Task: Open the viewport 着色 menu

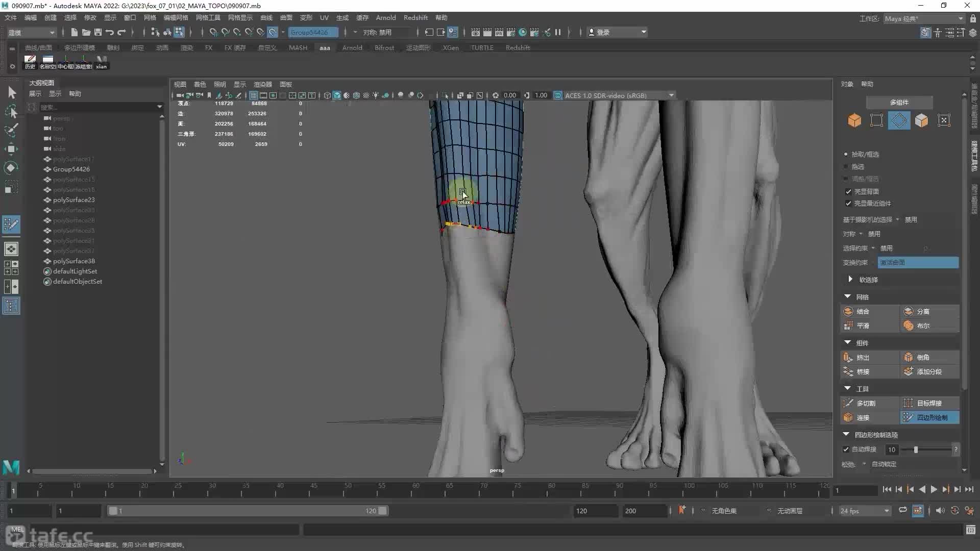Action: pos(200,84)
